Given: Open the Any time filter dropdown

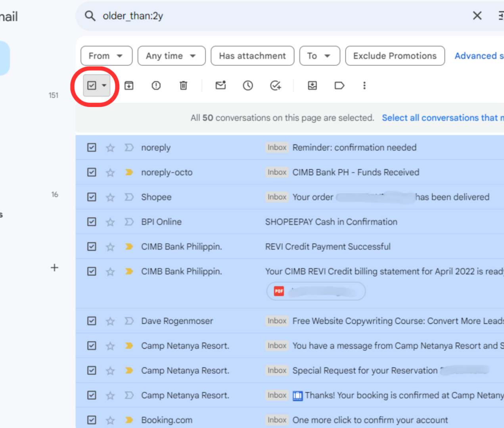Looking at the screenshot, I should point(171,55).
